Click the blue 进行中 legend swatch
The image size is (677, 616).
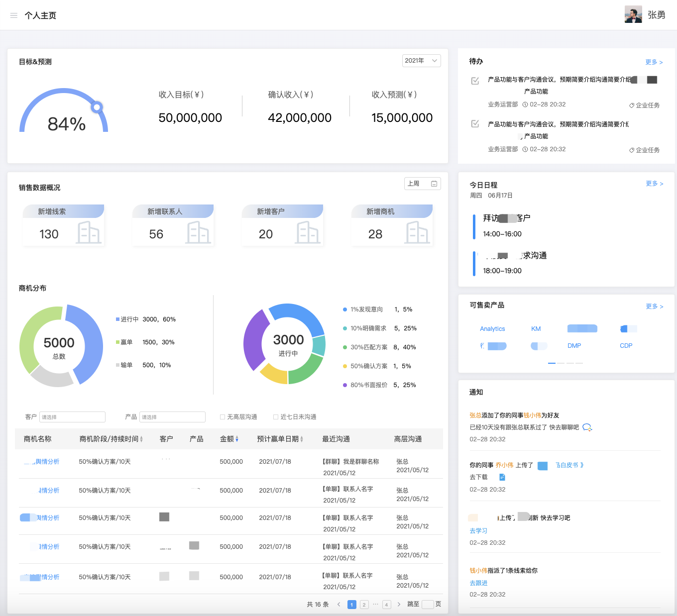pos(117,319)
